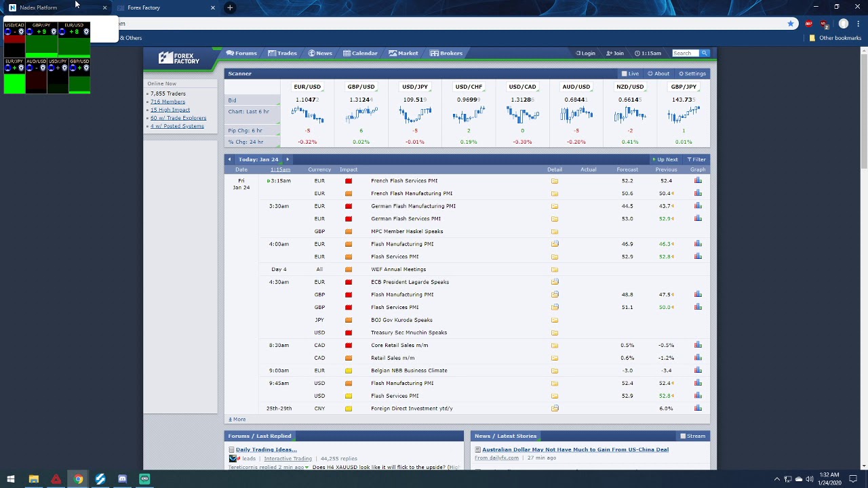The image size is (868, 488).
Task: Open detail folder for German Flash Services PMI
Action: [555, 219]
